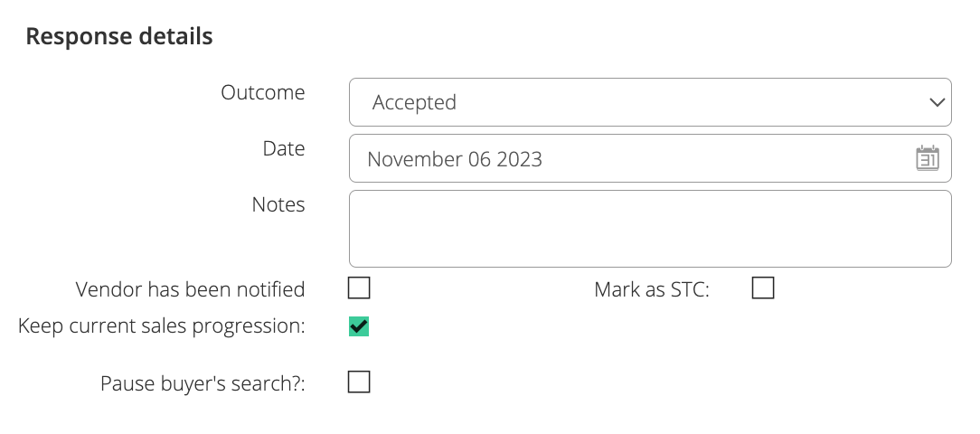Open the calendar date picker icon
The image size is (980, 434).
click(x=928, y=158)
